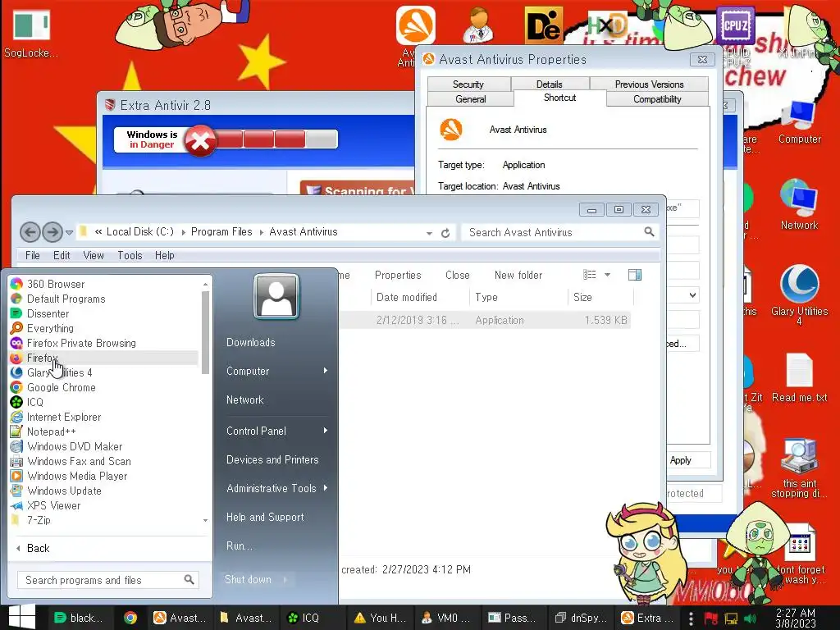The height and width of the screenshot is (630, 840).
Task: Open the SogLocke desktop icon
Action: [x=31, y=33]
